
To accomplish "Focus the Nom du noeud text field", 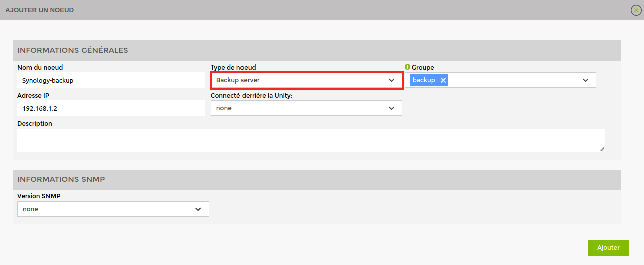I will tap(111, 80).
